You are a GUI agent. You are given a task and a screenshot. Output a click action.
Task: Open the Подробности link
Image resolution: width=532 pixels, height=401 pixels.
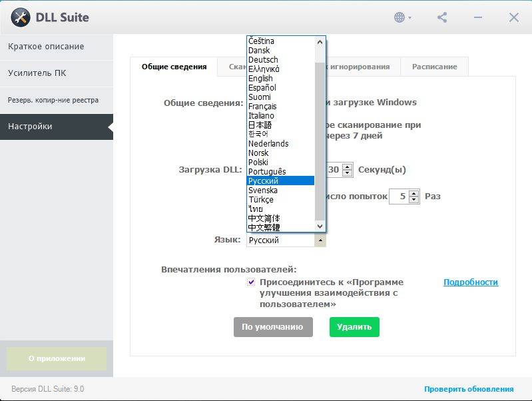[x=471, y=282]
